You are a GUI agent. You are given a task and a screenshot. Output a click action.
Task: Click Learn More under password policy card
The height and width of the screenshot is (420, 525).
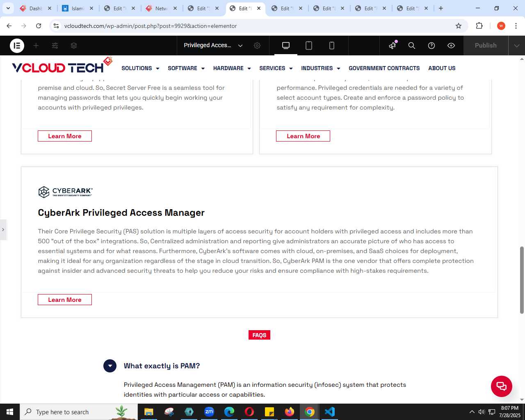[x=303, y=136]
